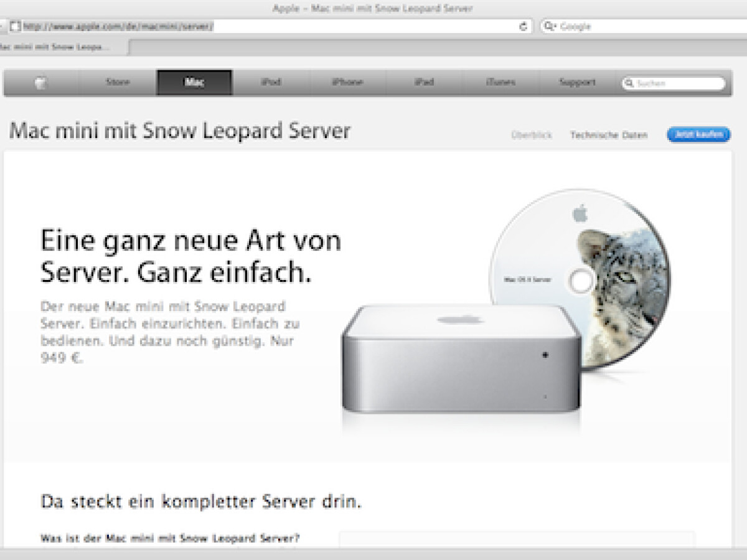This screenshot has width=747, height=560.
Task: Open the 'Technische Daten' link
Action: tap(610, 135)
